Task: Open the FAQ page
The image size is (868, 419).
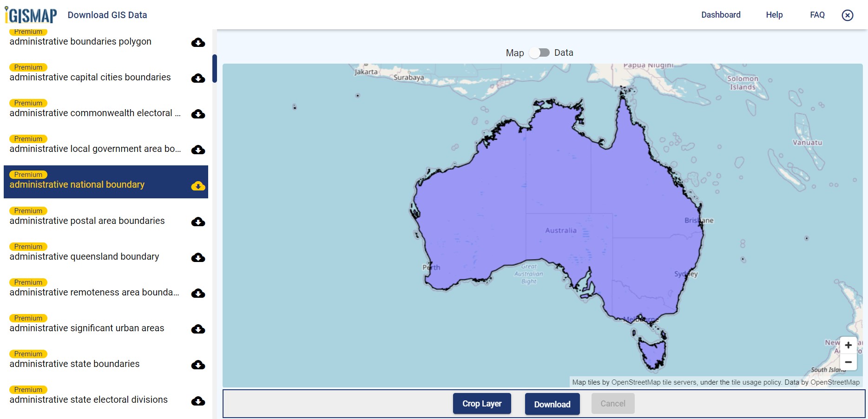Action: 817,14
